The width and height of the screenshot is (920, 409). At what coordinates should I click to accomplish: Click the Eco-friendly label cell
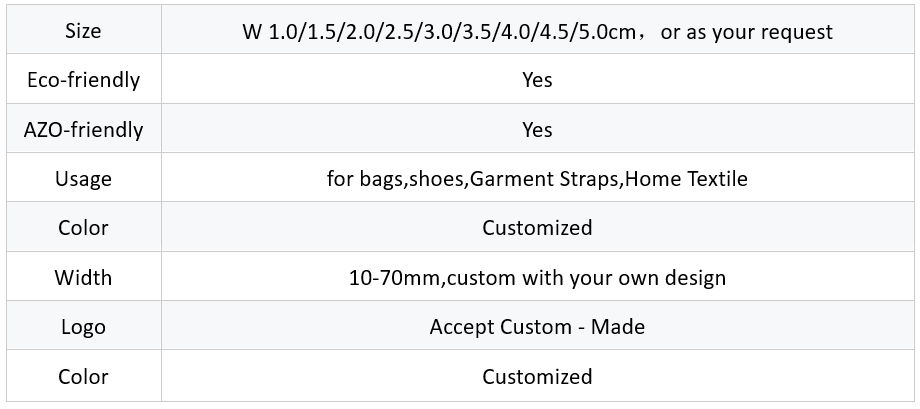(x=84, y=79)
